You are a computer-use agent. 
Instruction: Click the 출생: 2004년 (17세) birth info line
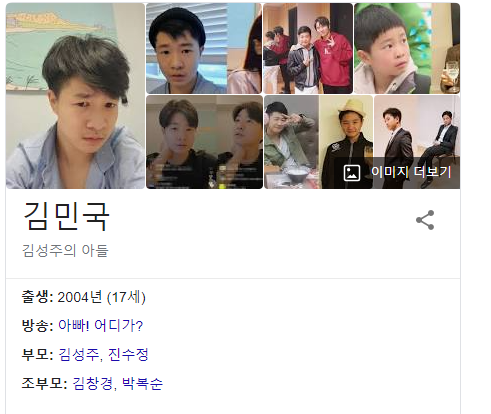click(84, 297)
